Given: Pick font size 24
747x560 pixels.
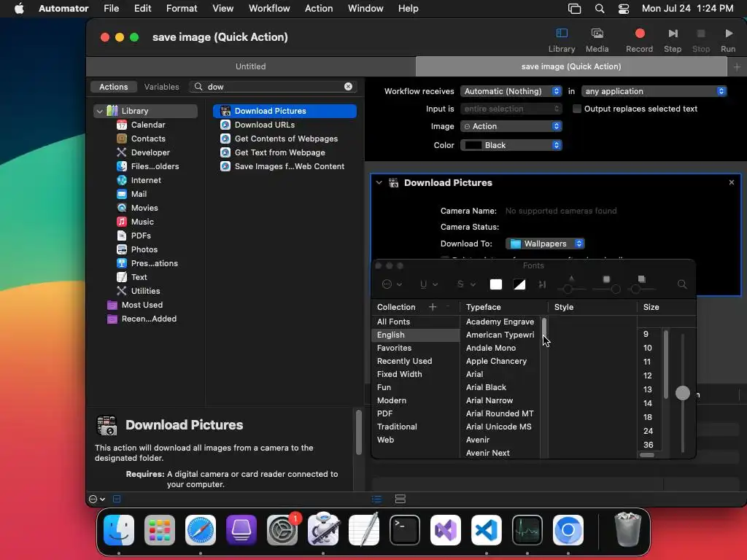Looking at the screenshot, I should [x=648, y=431].
